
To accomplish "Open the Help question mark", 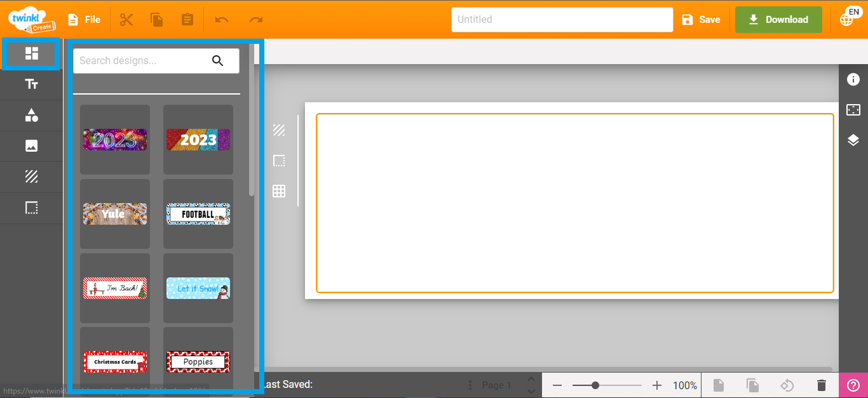I will coord(853,385).
